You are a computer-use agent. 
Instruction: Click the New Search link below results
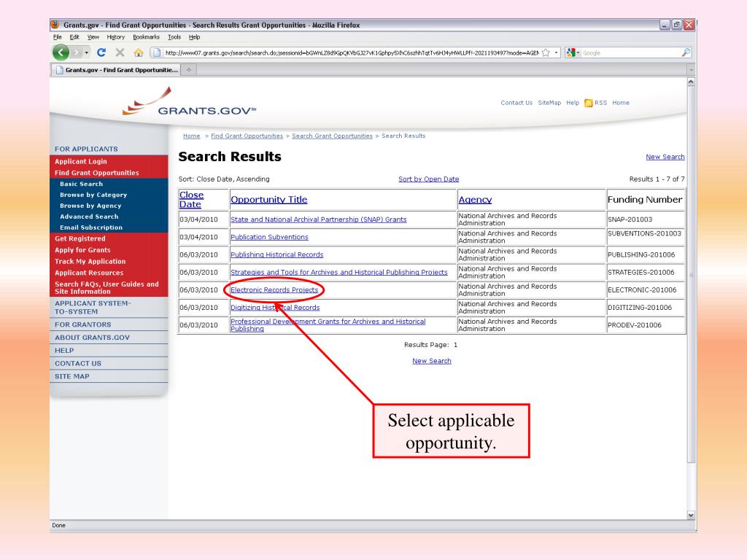click(432, 361)
